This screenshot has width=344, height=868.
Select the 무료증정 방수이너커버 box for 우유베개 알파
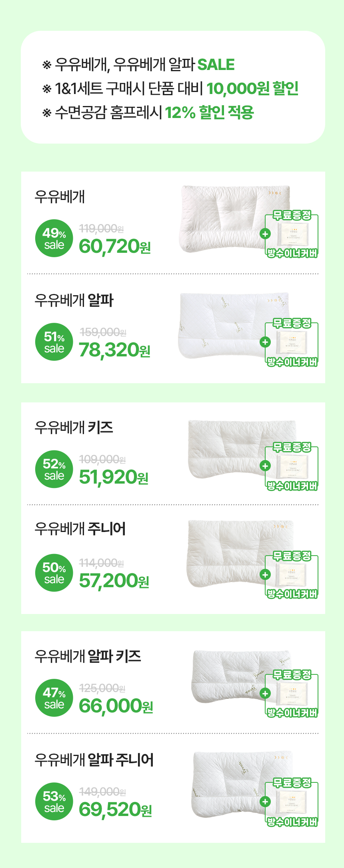[292, 342]
